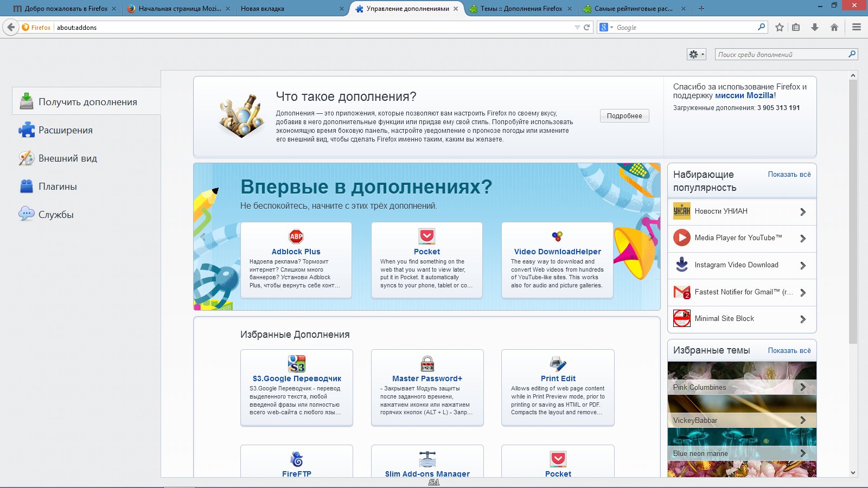This screenshot has height=488, width=868.
Task: Select Внешний вид in the sidebar
Action: coord(87,158)
